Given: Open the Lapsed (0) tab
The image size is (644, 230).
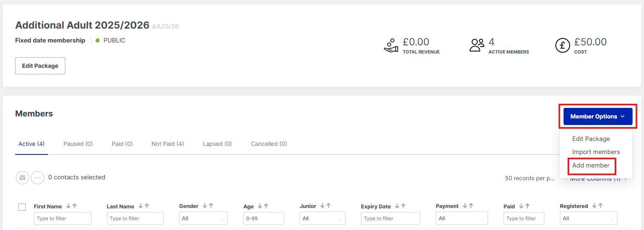Looking at the screenshot, I should click(217, 144).
